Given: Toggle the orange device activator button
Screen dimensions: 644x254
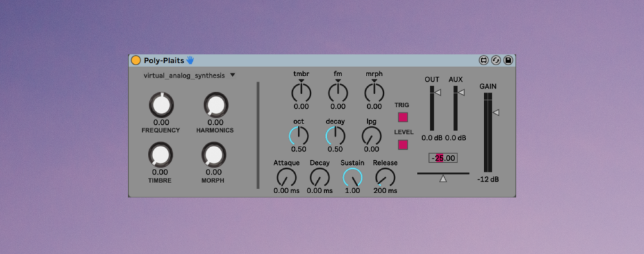Looking at the screenshot, I should tap(136, 61).
